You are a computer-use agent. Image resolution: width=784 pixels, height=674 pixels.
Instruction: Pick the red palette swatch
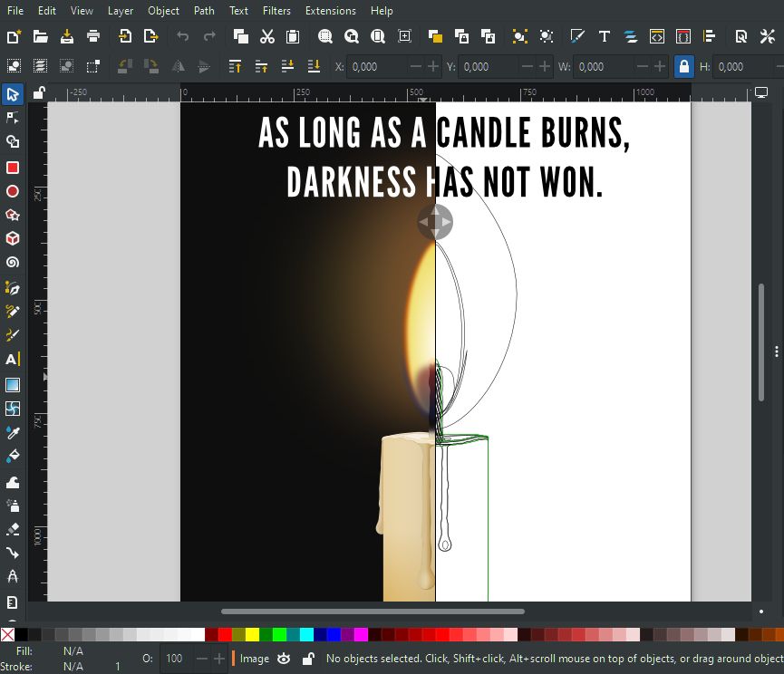(x=225, y=634)
